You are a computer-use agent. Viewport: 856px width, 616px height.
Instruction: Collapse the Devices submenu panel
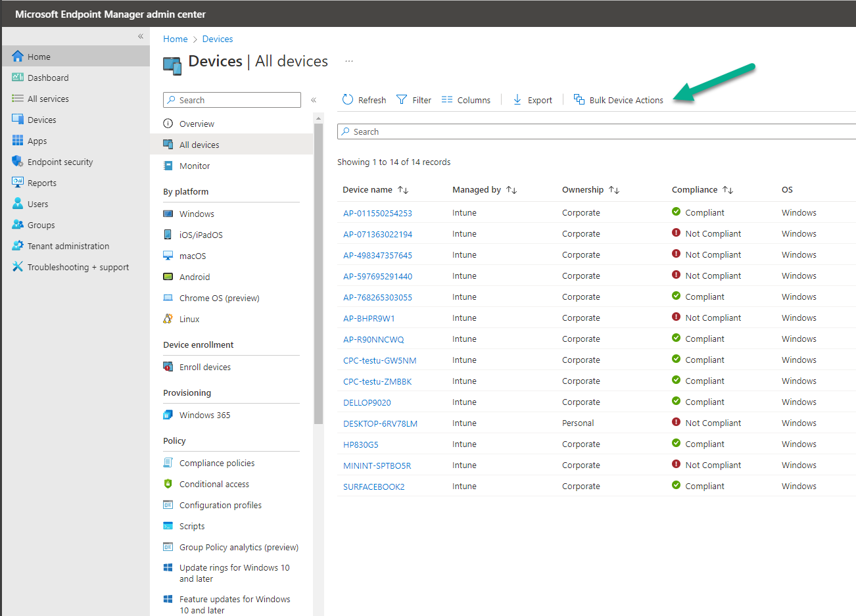coord(314,100)
